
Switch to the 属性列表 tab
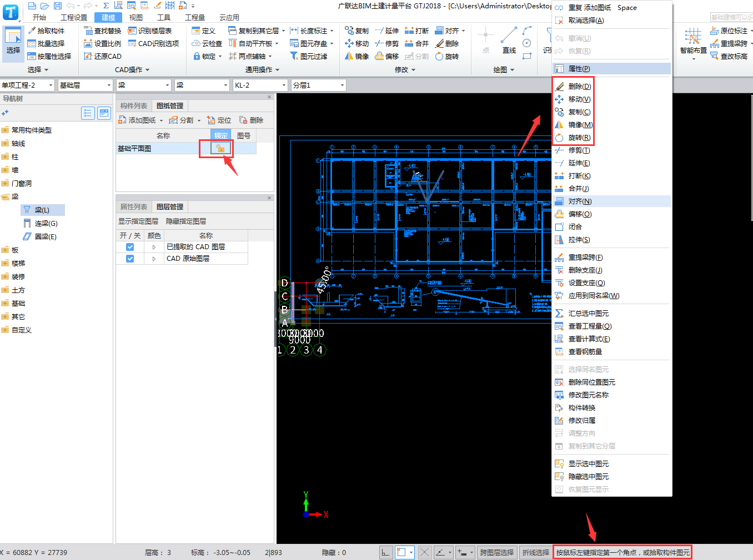point(134,206)
